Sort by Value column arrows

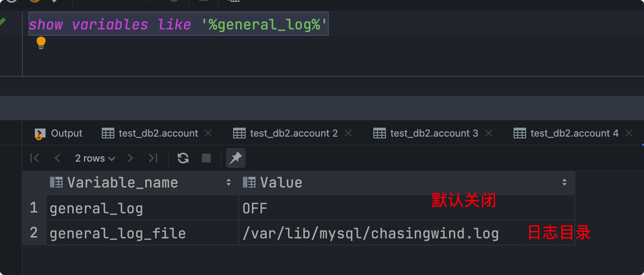point(565,182)
